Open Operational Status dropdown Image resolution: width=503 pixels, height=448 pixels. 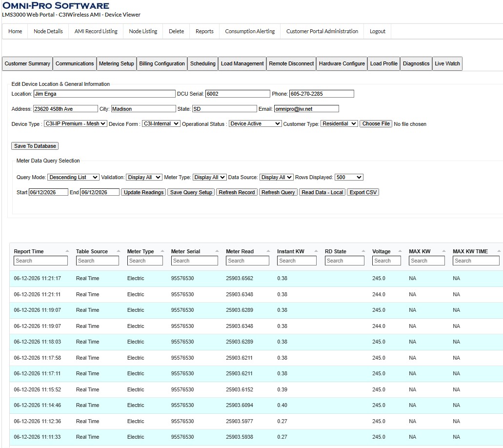pos(255,123)
